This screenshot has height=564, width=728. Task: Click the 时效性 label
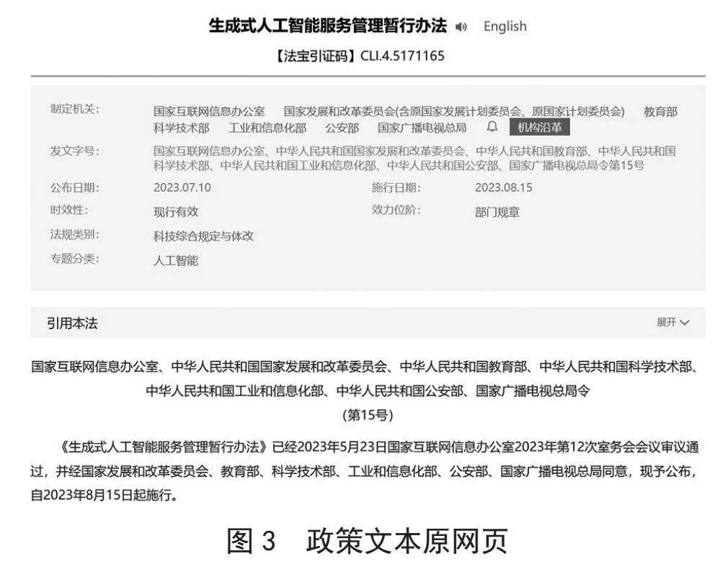pyautogui.click(x=69, y=210)
